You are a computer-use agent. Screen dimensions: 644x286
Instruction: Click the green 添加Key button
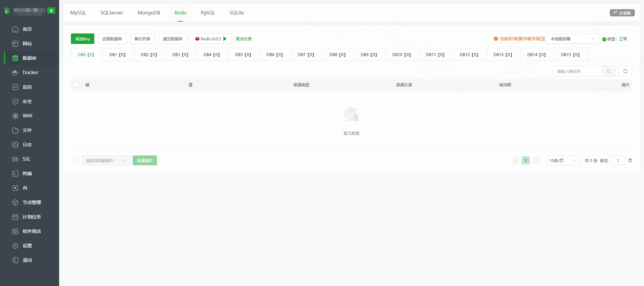[82, 39]
